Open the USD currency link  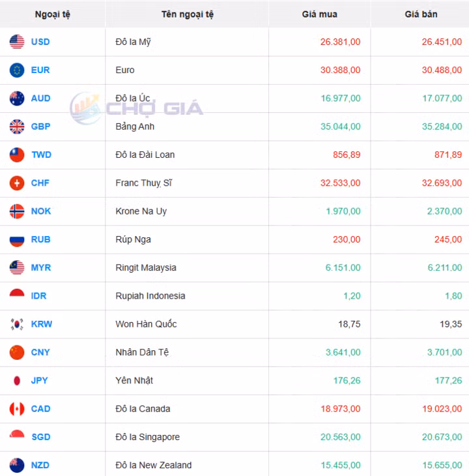point(40,42)
